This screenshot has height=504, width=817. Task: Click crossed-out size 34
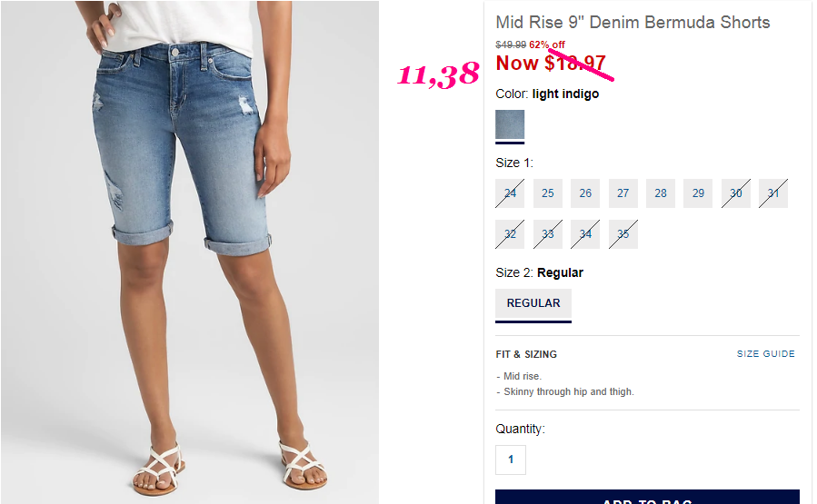585,234
